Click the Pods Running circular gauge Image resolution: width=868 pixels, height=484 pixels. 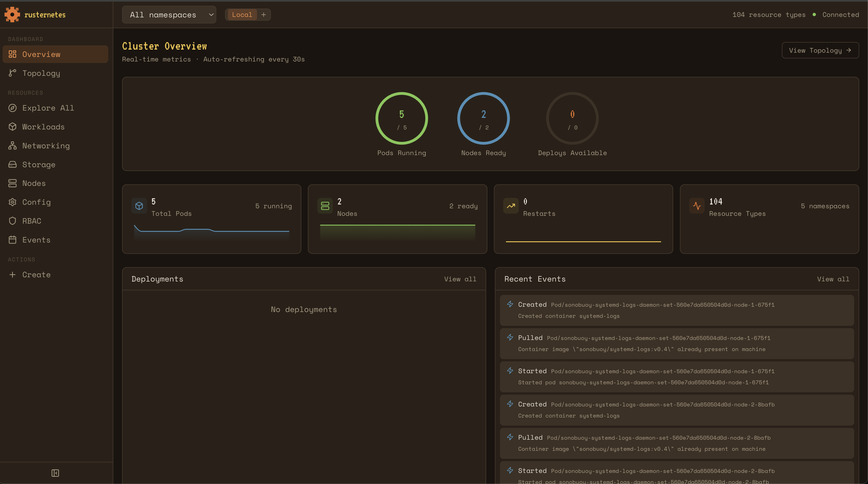click(402, 118)
